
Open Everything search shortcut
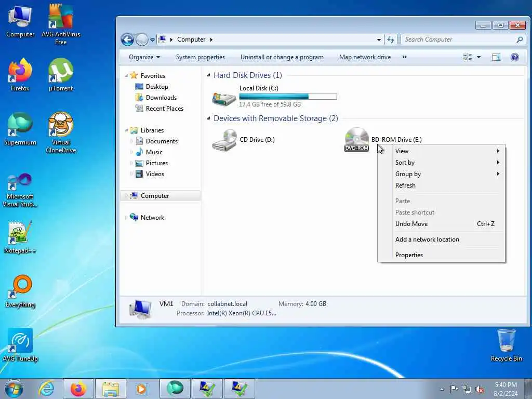pos(20,291)
